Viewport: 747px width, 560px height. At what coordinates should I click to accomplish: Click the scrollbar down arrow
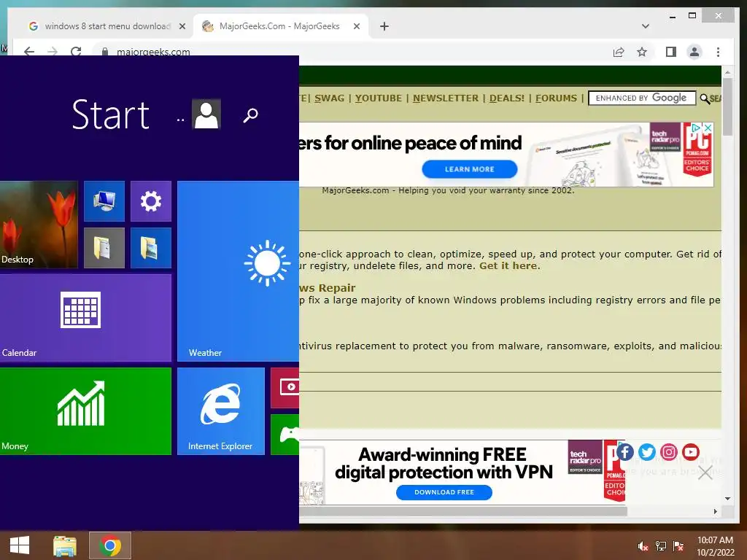(727, 499)
